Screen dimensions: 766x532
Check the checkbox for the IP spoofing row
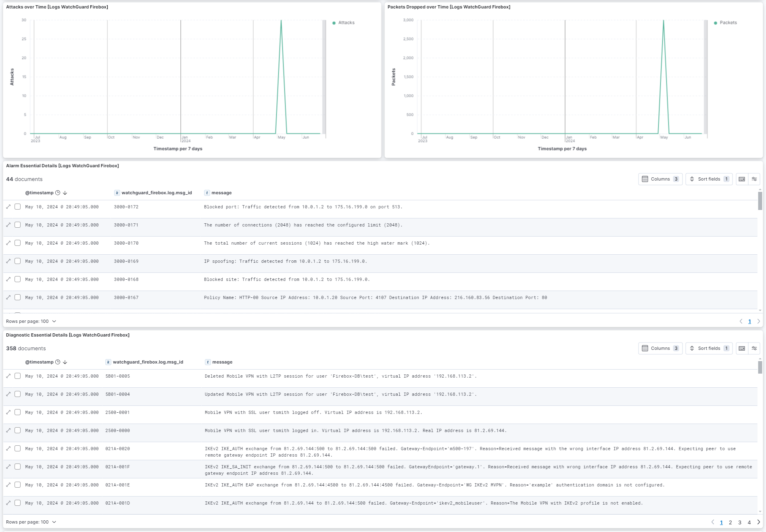[x=17, y=261]
